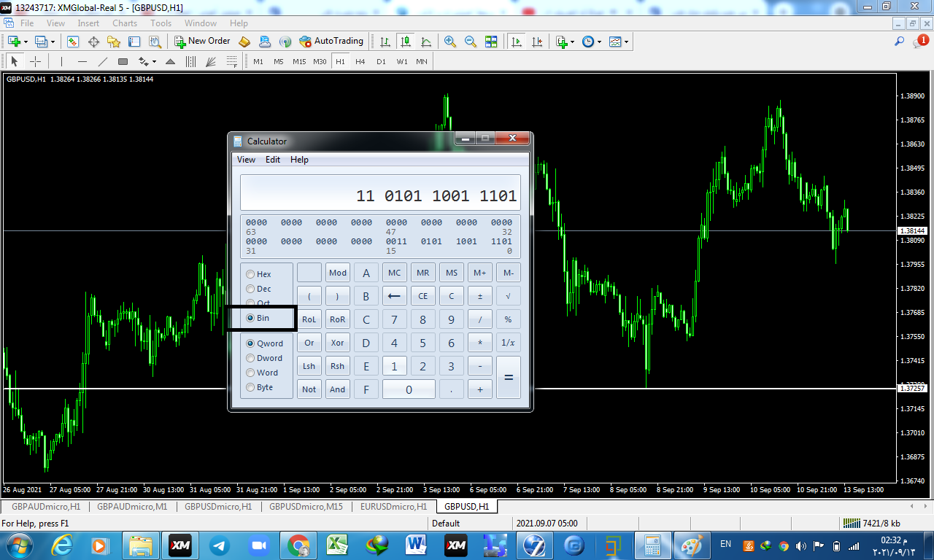Expand the periodicity clock dropdown arrow
934x560 pixels.
point(599,42)
